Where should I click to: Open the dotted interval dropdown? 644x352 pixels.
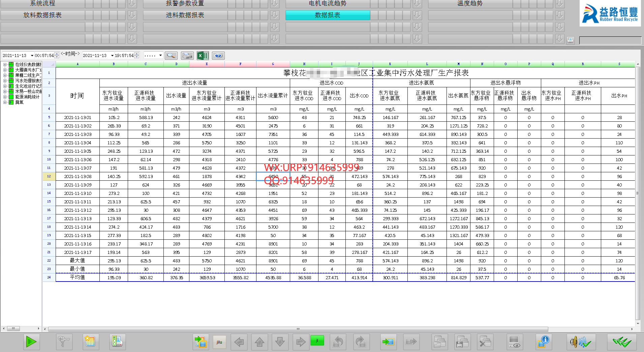(x=160, y=56)
